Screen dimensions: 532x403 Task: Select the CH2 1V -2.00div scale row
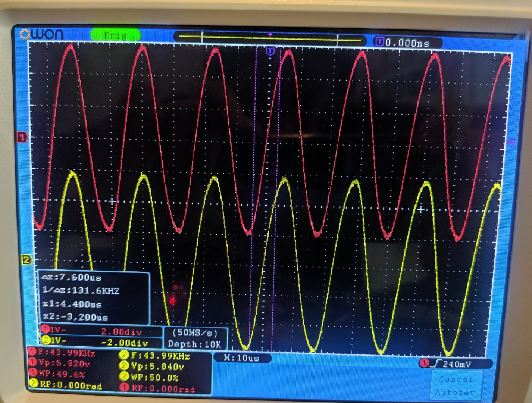[x=101, y=341]
